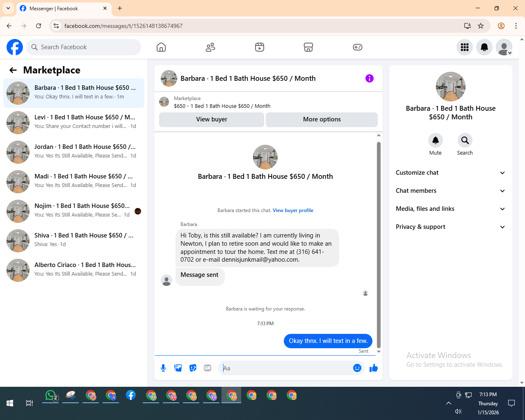Open Task View on taskbar
525x420 pixels.
point(30,403)
